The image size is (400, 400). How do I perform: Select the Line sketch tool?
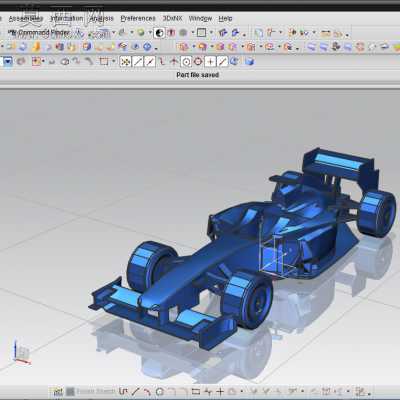click(135, 391)
